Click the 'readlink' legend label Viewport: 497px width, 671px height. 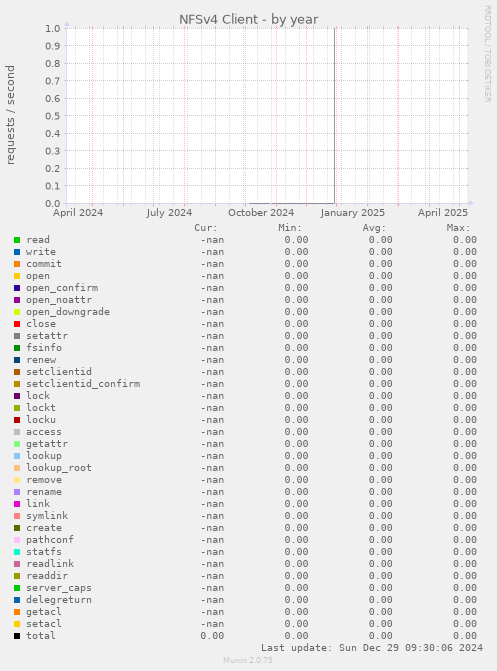click(50, 564)
